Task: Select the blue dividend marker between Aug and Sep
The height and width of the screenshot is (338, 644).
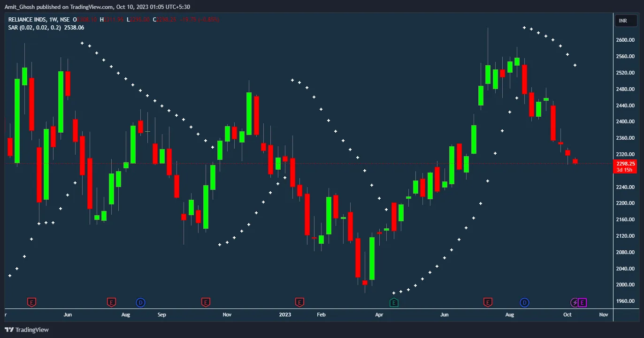Action: tap(140, 302)
